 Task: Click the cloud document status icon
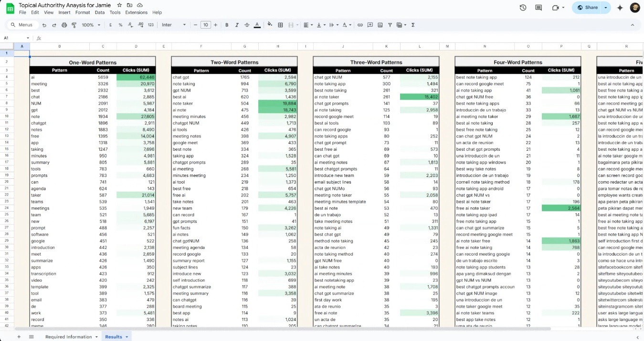coord(139,5)
